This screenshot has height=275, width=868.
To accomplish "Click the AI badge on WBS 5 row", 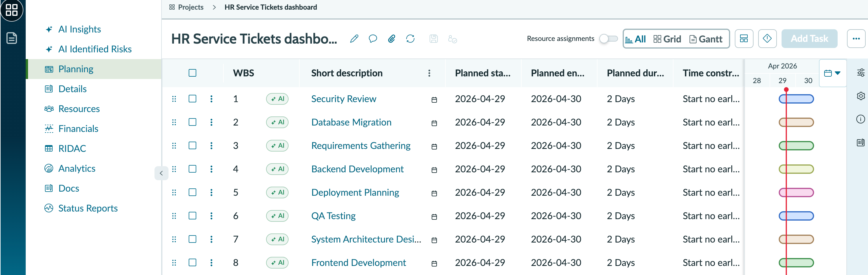I will 277,192.
